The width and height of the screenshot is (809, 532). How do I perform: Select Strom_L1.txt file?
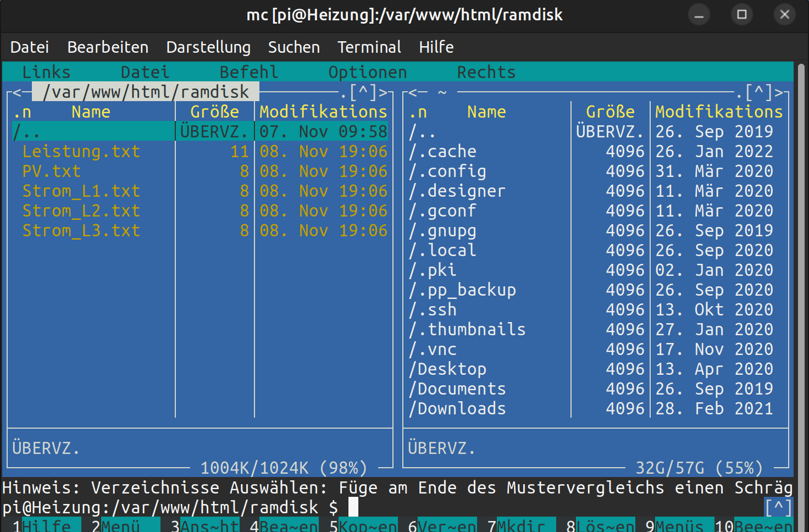click(x=200, y=191)
